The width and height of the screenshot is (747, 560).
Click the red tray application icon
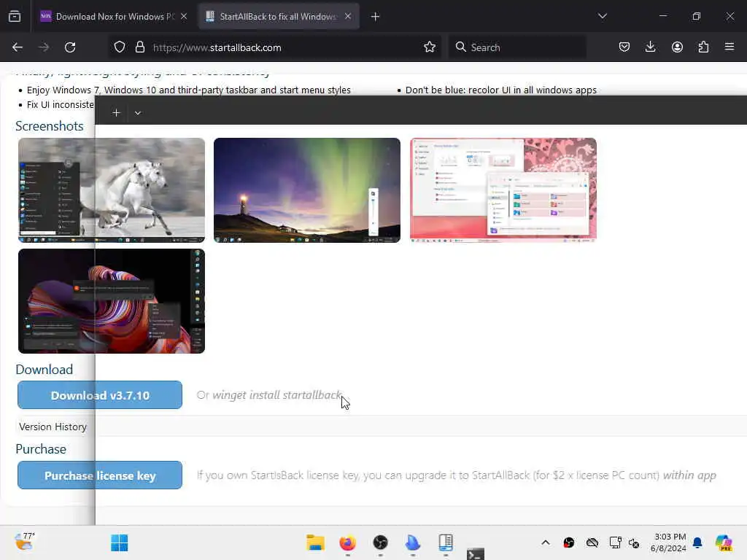(569, 542)
